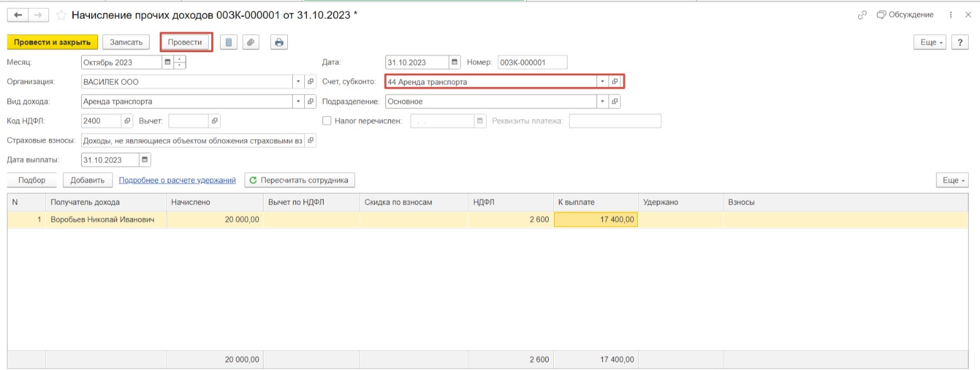
Task: Open the Счет, субконто item icon
Action: click(615, 82)
